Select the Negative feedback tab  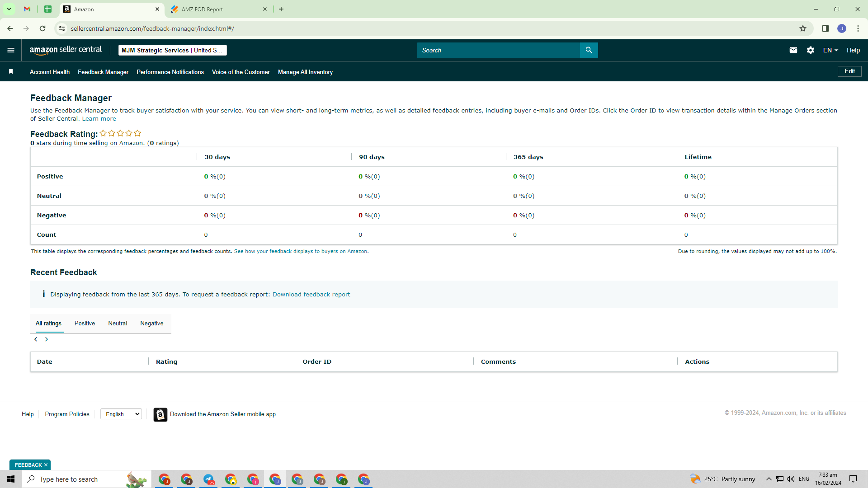[x=152, y=324]
